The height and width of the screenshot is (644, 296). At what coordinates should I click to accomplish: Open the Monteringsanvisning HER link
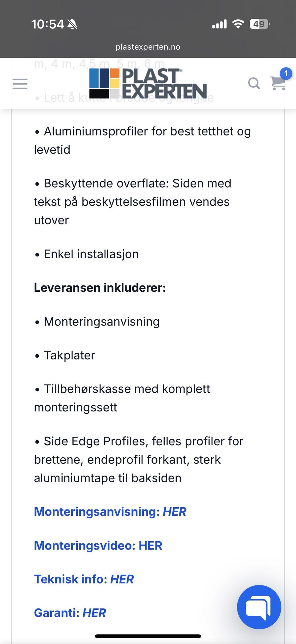click(110, 512)
